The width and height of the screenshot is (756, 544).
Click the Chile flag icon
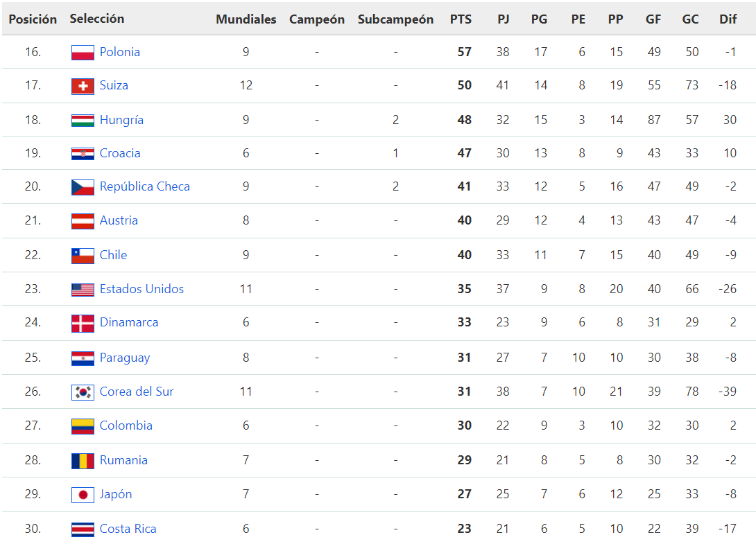coord(83,256)
